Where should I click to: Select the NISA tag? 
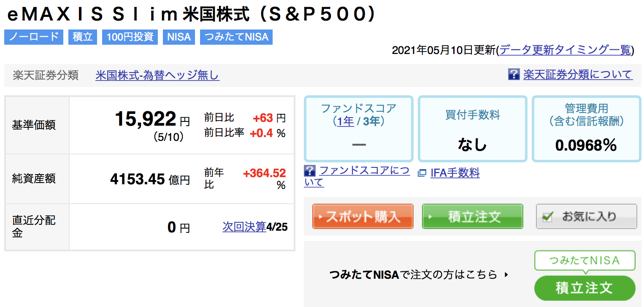point(179,37)
